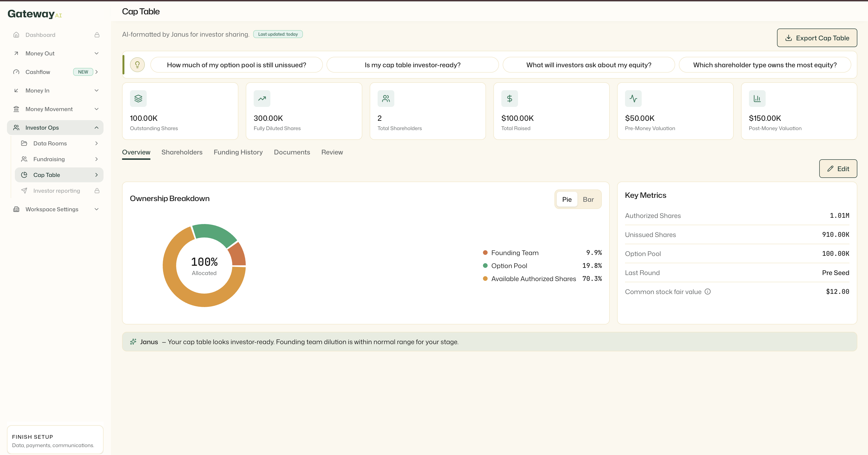Viewport: 868px width, 455px height.
Task: Open the Shareholders tab
Action: click(182, 152)
